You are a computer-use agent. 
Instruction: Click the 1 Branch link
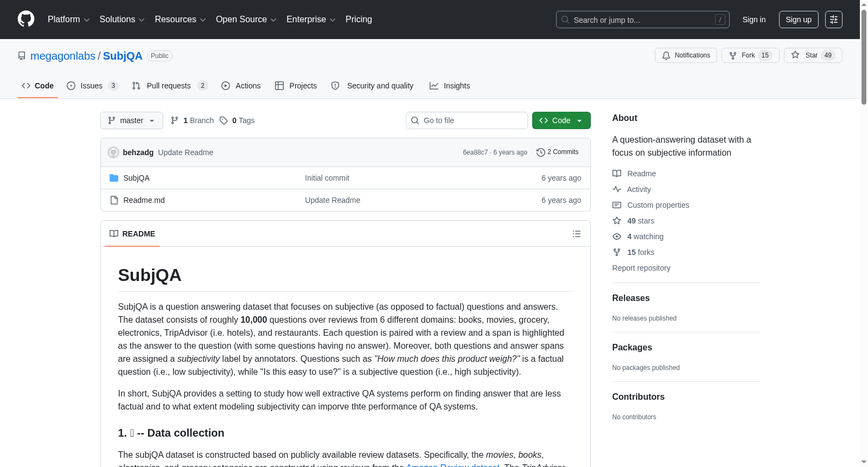pyautogui.click(x=193, y=120)
